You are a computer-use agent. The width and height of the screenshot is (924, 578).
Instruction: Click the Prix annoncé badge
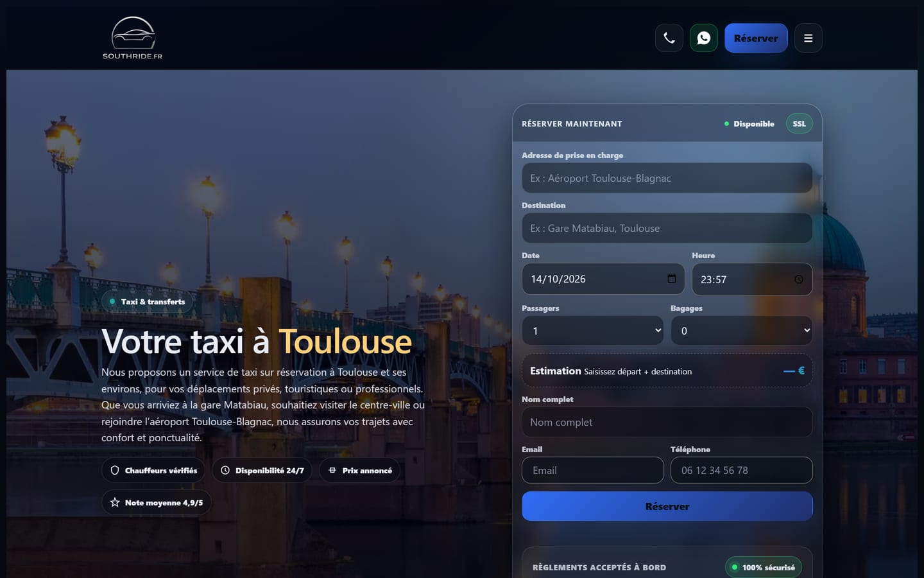coord(359,470)
